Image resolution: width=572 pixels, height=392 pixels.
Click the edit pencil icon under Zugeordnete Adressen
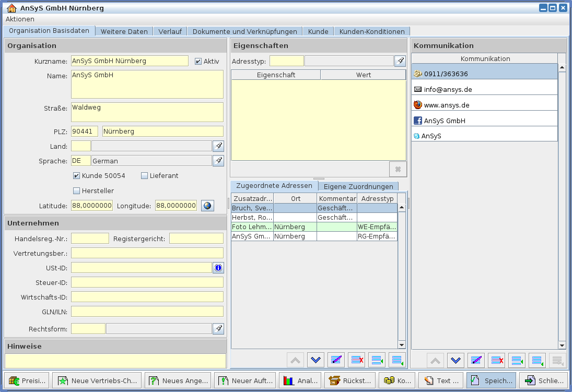336,360
